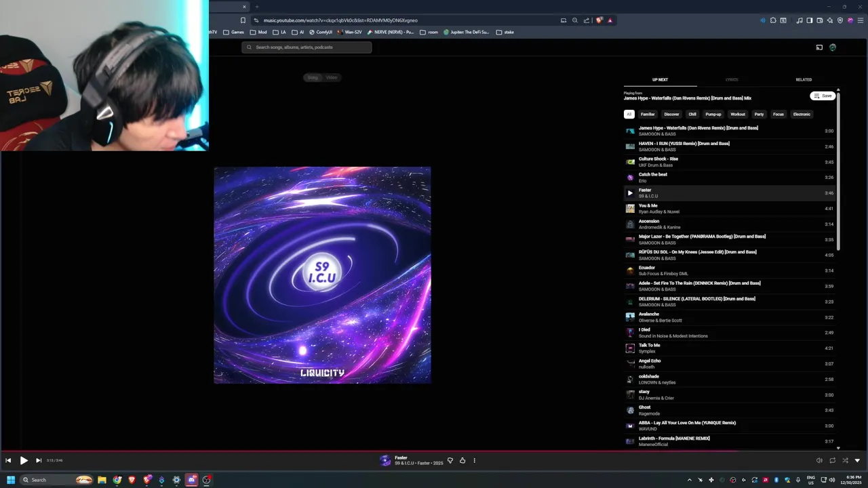The height and width of the screenshot is (488, 868).
Task: Select the Electronic filter chip
Action: click(x=802, y=114)
